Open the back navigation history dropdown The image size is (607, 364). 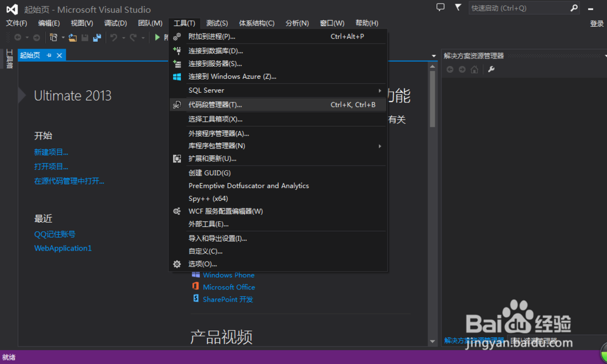(27, 38)
